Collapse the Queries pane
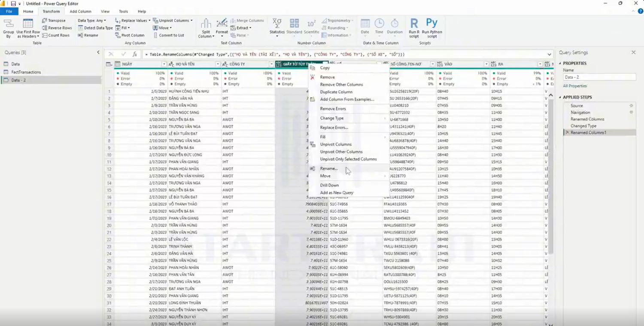The image size is (644, 326). click(98, 52)
